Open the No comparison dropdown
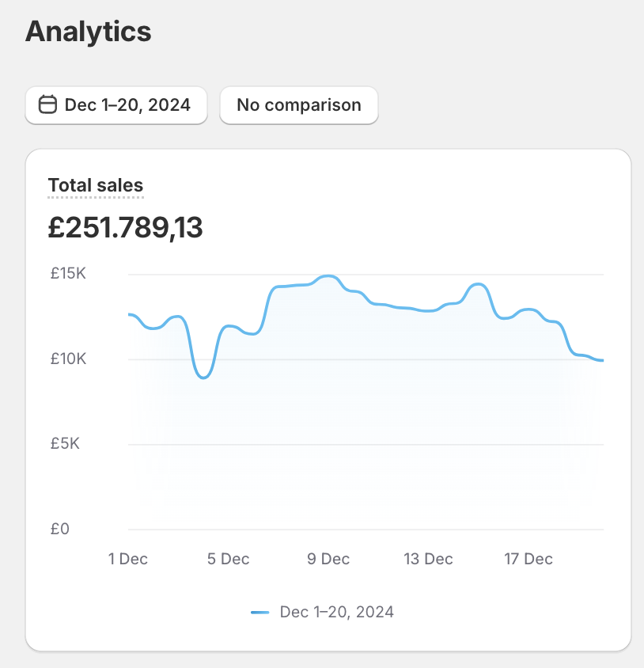The image size is (644, 668). tap(298, 104)
